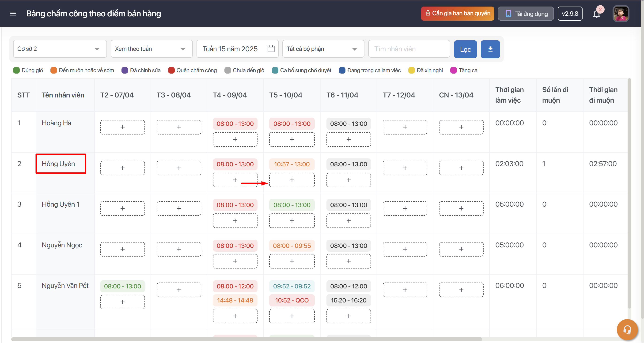Viewport: 644px width, 343px height.
Task: Add shift for Hoàng Hà on T2 - 07/04
Action: [x=122, y=127]
